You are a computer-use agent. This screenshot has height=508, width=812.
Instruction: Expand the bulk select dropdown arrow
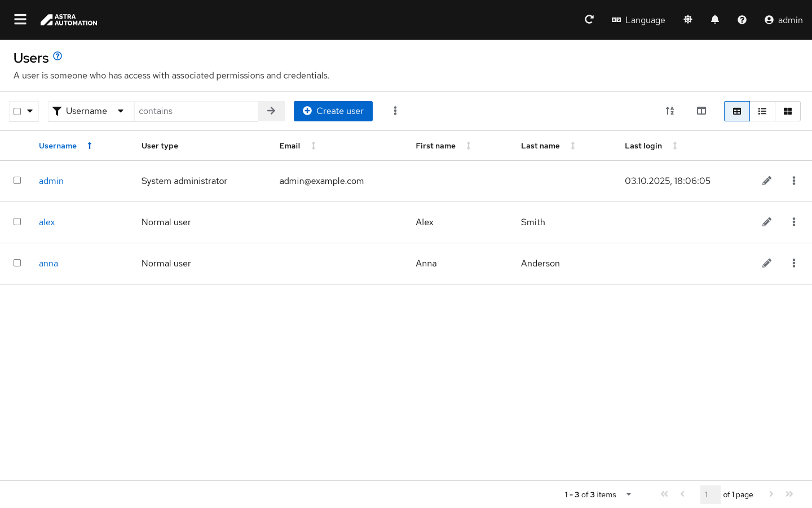(x=30, y=111)
